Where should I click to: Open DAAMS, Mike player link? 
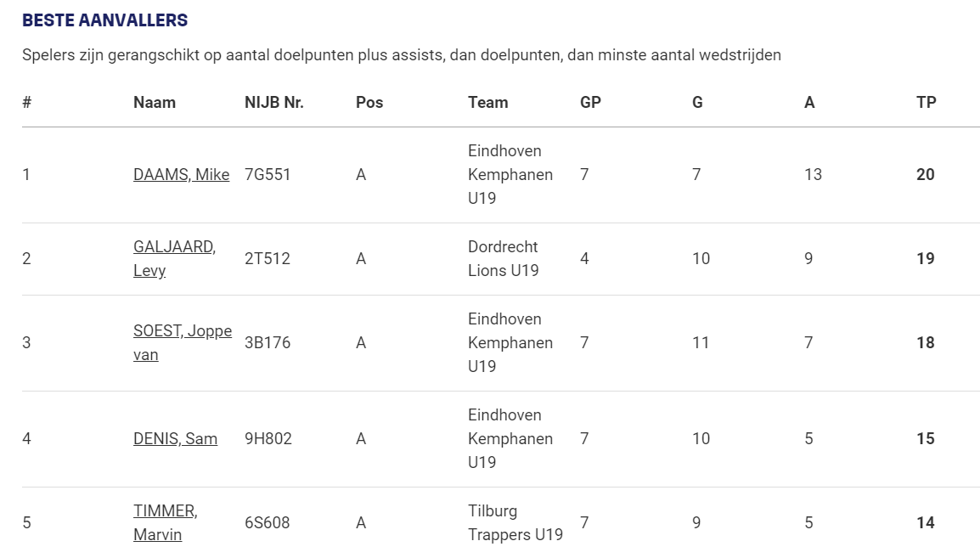181,175
